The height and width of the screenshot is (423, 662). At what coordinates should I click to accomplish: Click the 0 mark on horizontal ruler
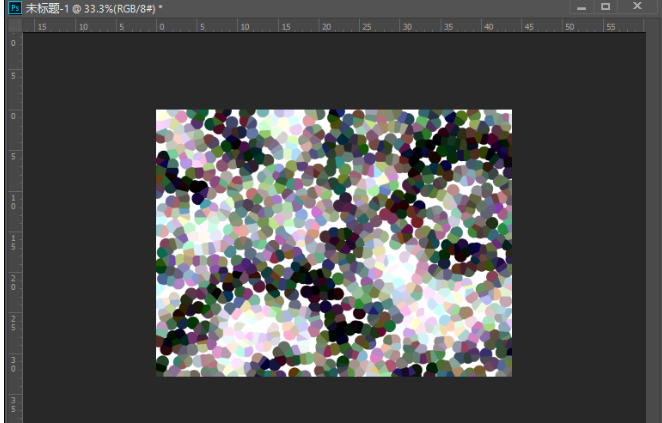(x=161, y=26)
